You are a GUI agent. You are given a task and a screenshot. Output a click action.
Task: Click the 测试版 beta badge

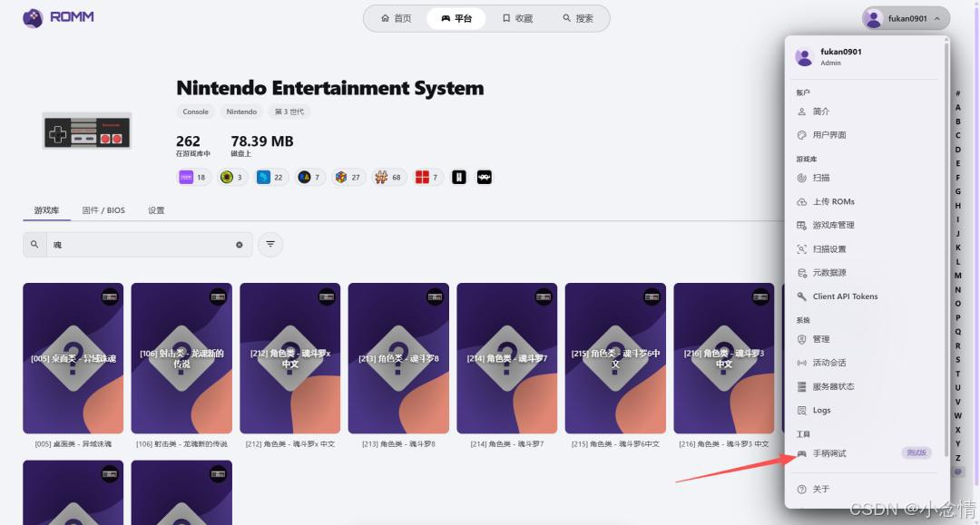pyautogui.click(x=916, y=452)
